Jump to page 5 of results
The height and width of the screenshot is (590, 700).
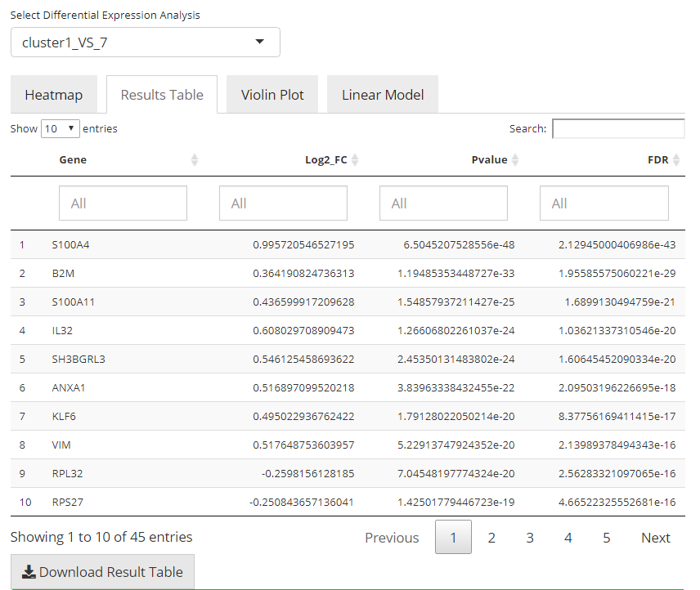point(606,538)
